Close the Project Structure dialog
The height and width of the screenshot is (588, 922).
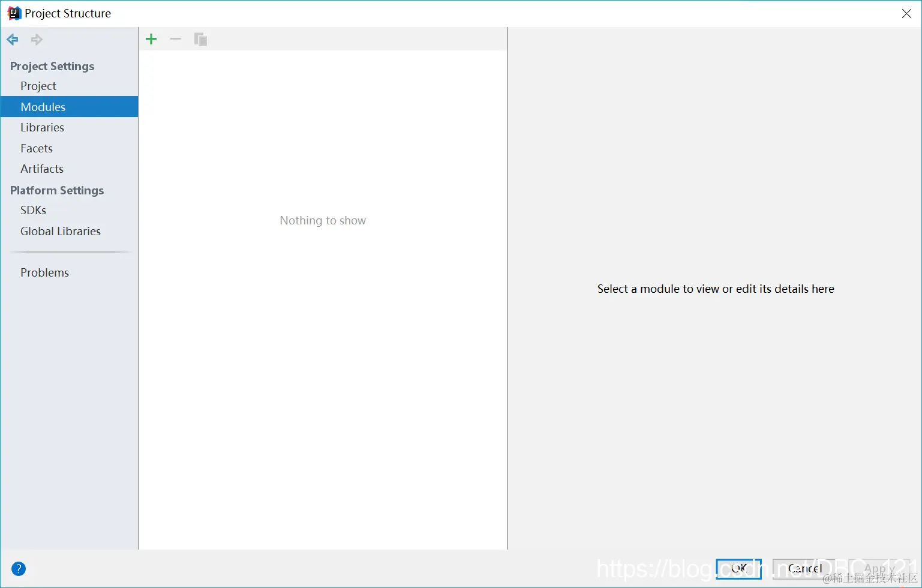pos(906,14)
